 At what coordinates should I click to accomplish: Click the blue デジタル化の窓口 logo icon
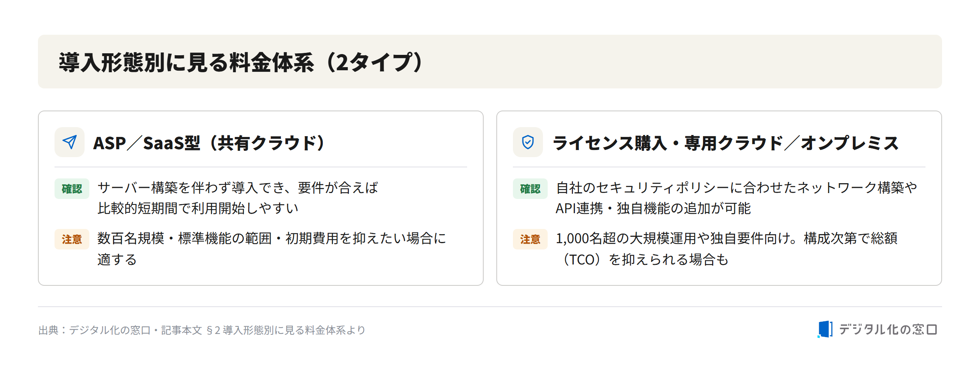(825, 329)
